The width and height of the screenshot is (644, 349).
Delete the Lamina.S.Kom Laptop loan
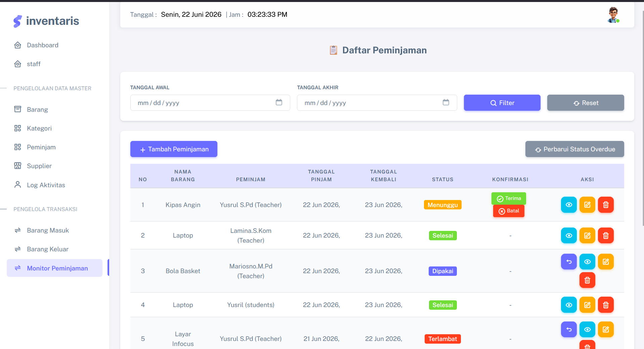pos(606,236)
